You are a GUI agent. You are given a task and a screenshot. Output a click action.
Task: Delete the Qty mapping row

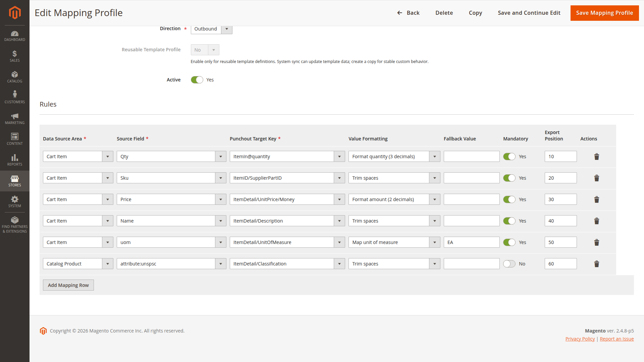(x=597, y=157)
